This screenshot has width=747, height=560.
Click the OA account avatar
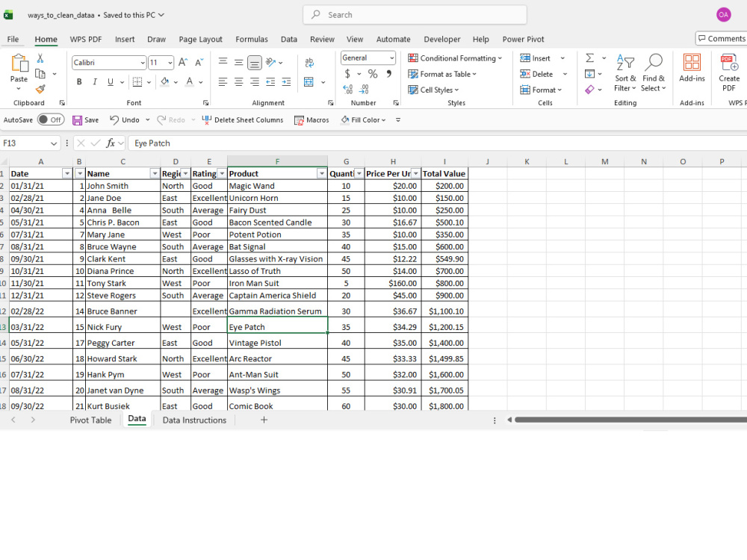click(723, 15)
